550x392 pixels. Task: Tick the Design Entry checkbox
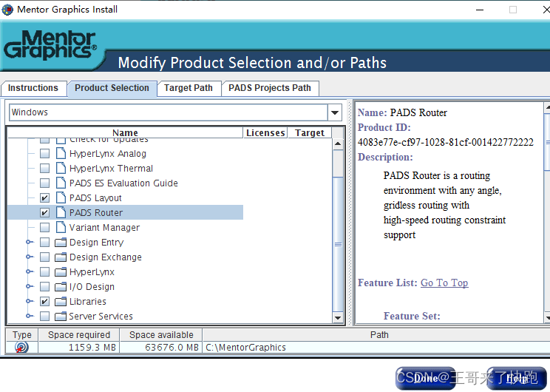[x=44, y=242]
